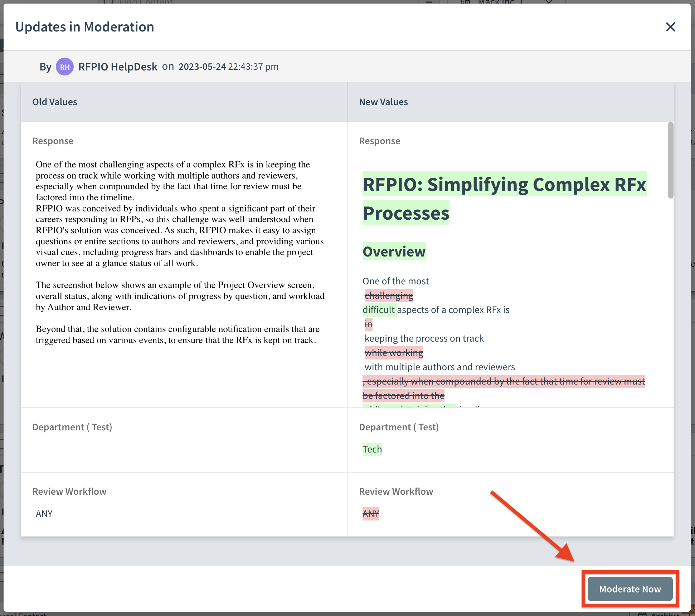Click the green 'Tech' department value
This screenshot has height=616, width=695.
372,449
